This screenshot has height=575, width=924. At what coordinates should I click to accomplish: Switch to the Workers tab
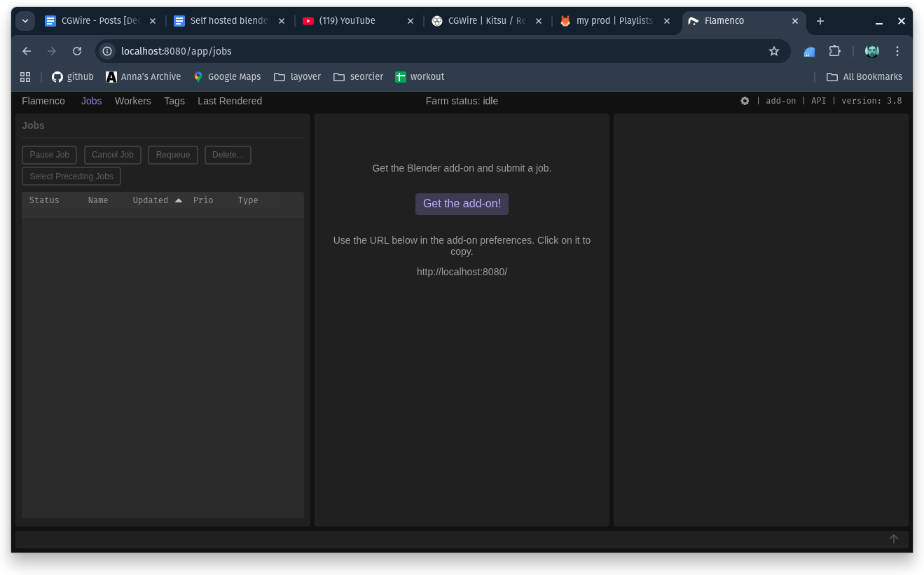(133, 101)
